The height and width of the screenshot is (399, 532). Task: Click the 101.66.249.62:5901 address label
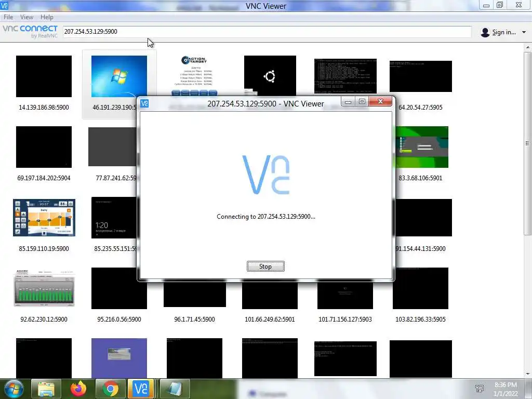(270, 320)
